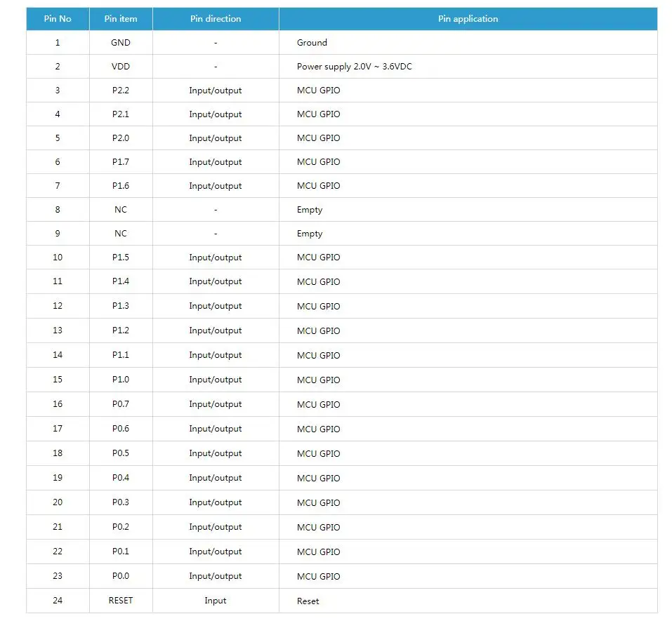Click 'MCU GPIO' in the P0.1 row
The image size is (672, 628).
coord(318,552)
